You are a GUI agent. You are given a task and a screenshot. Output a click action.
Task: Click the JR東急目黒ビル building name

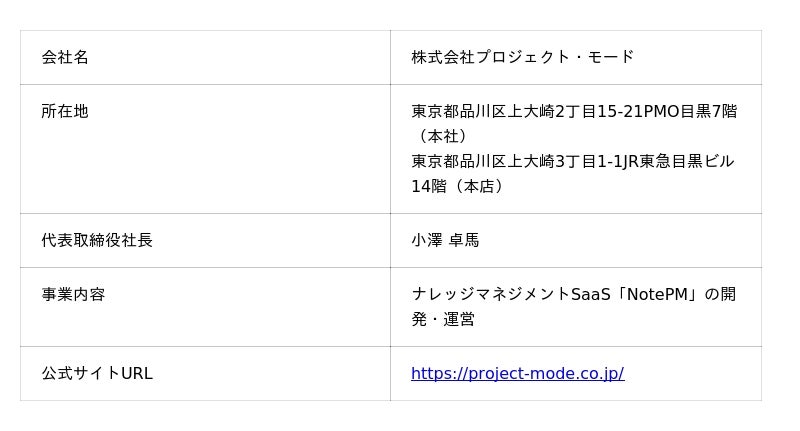pos(678,162)
